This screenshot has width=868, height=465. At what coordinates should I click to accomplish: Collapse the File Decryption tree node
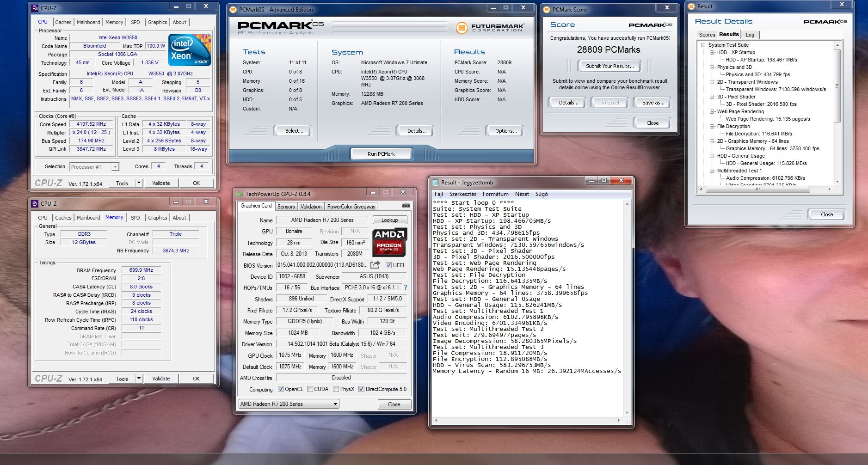click(x=712, y=126)
